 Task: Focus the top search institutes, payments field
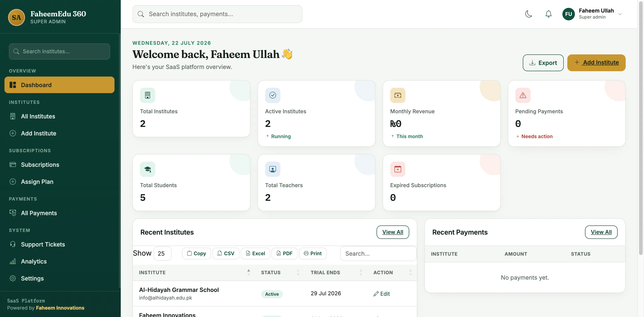coord(217,14)
